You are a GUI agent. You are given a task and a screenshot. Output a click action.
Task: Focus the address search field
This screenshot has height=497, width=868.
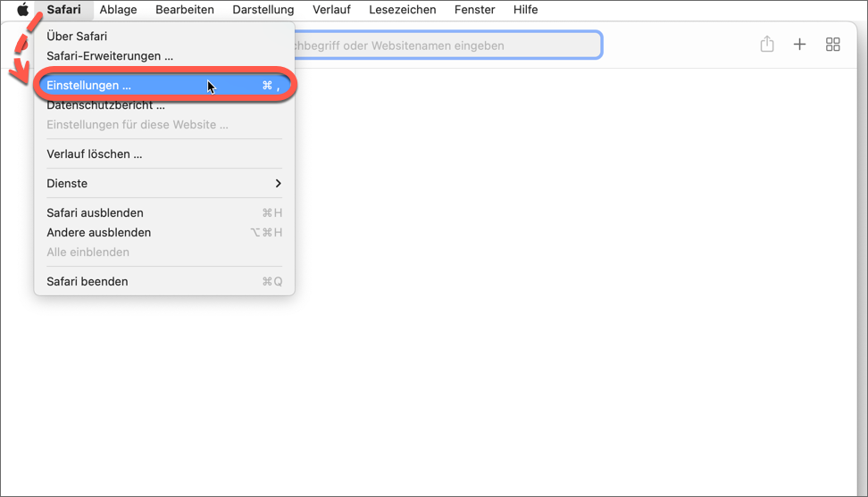click(x=447, y=46)
